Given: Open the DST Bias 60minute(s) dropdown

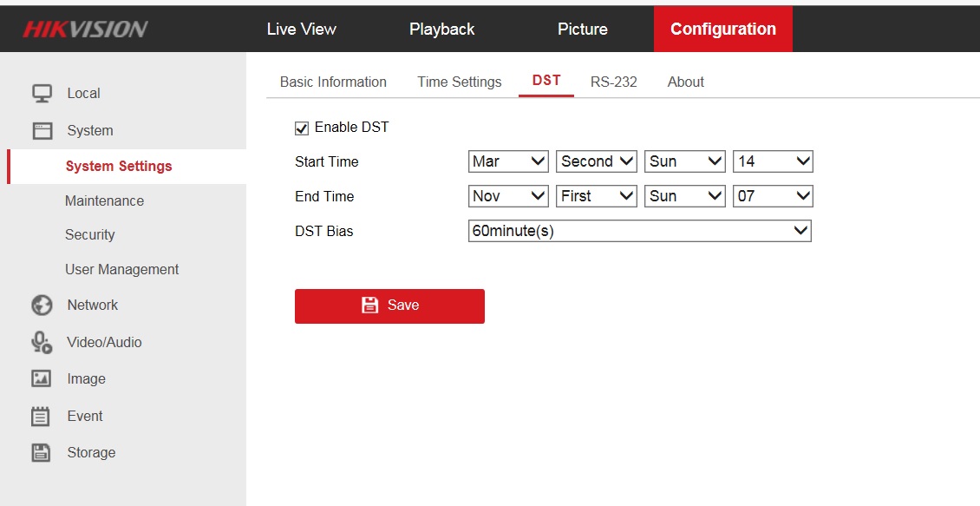Looking at the screenshot, I should (x=639, y=231).
